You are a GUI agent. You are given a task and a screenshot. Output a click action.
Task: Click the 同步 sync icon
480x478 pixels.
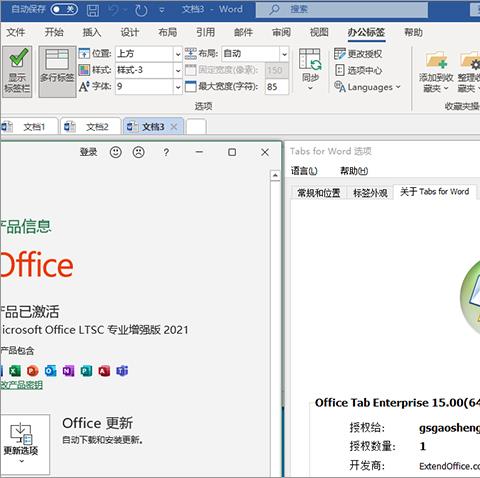click(x=310, y=59)
